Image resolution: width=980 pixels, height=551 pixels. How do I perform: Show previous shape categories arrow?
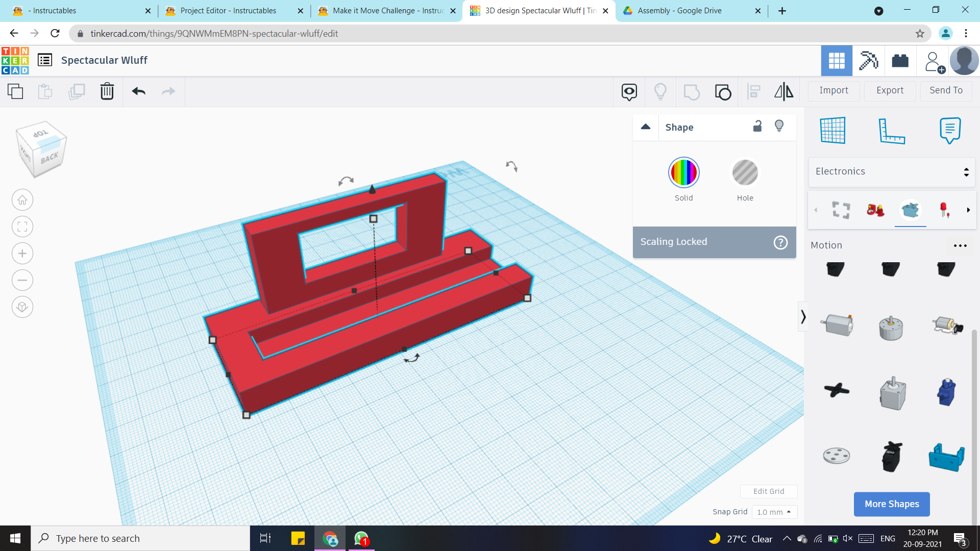tap(816, 210)
